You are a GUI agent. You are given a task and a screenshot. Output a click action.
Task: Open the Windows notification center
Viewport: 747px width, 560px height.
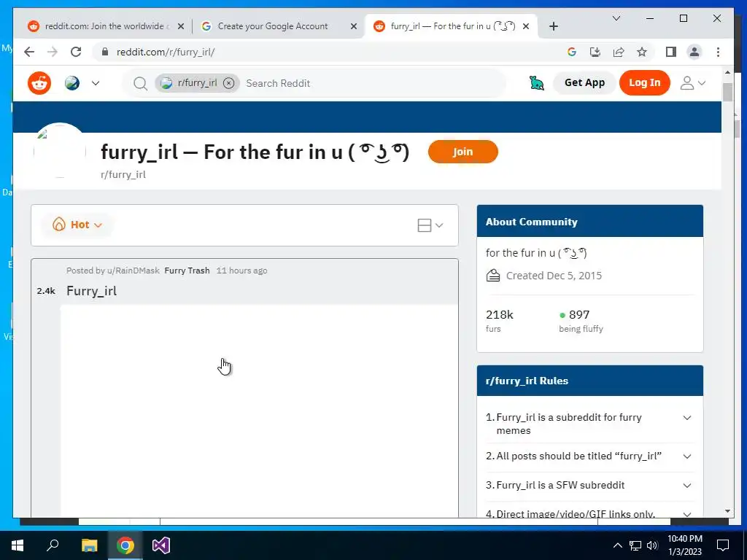(723, 545)
